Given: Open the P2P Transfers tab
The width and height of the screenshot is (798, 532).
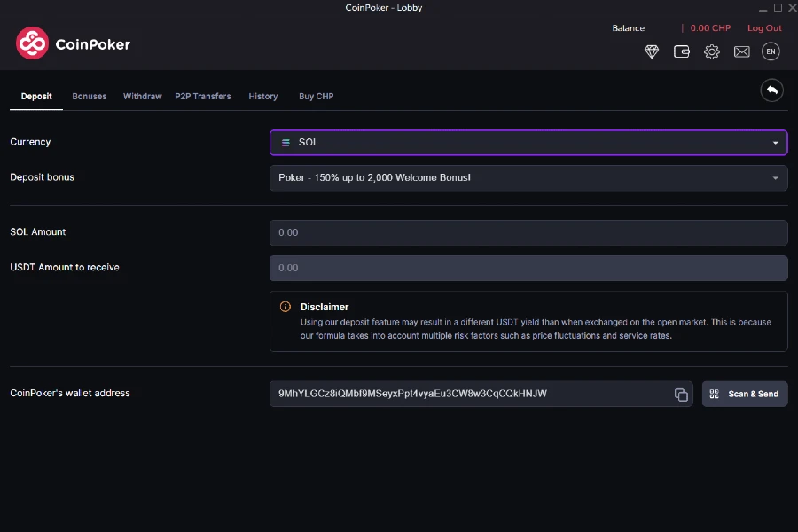Looking at the screenshot, I should 203,96.
